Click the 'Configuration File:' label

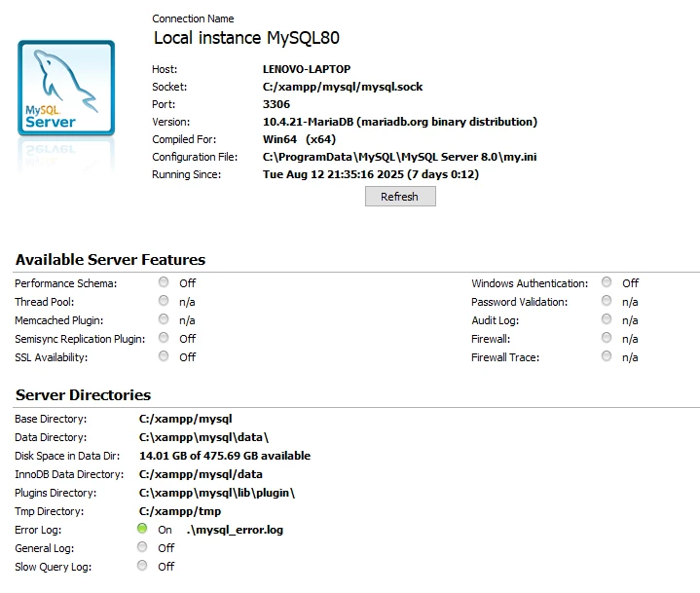(195, 157)
